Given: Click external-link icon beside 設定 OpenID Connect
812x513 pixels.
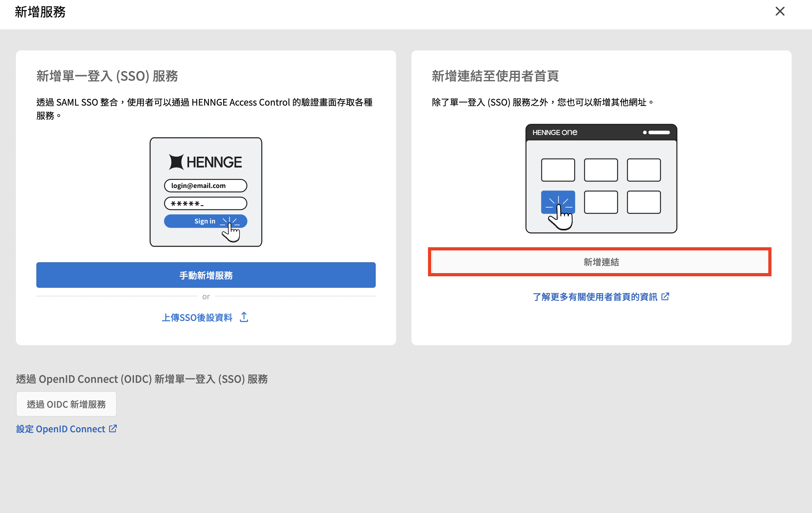Looking at the screenshot, I should click(113, 428).
